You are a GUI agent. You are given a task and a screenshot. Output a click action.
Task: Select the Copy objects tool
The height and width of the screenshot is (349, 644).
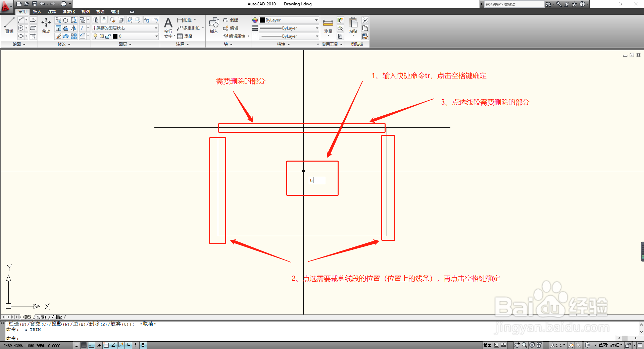coord(58,20)
